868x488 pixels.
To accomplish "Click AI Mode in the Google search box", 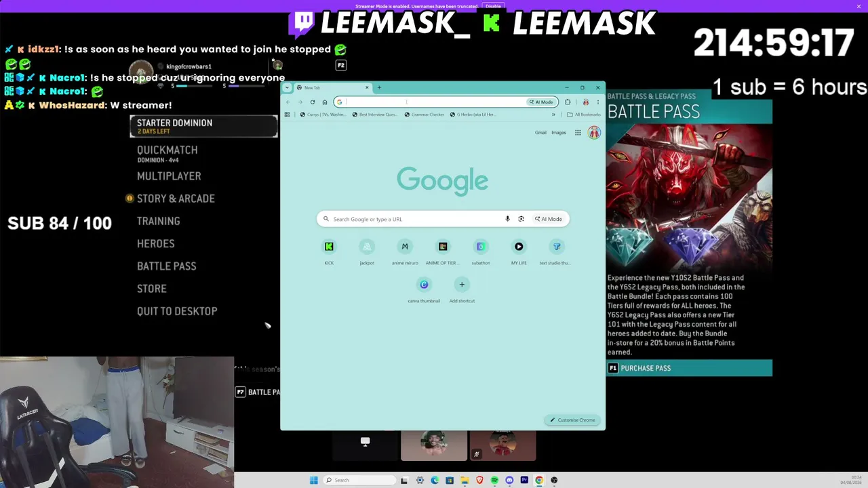I will 548,219.
